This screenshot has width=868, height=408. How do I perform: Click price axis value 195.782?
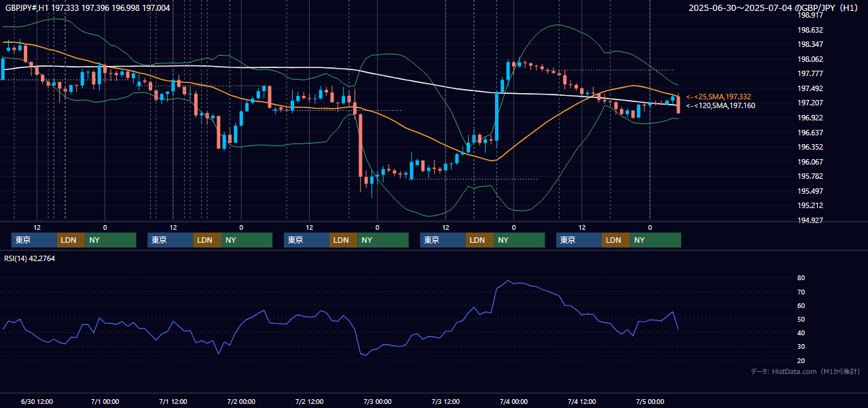coord(810,176)
